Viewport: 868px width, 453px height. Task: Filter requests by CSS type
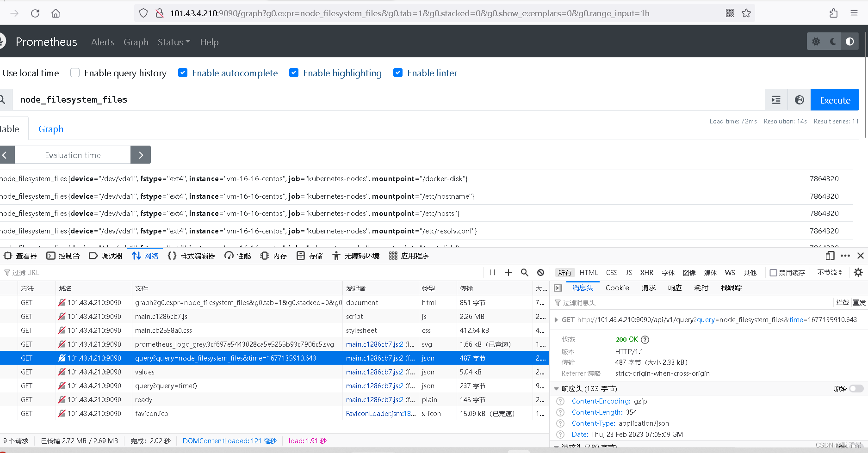pyautogui.click(x=612, y=273)
